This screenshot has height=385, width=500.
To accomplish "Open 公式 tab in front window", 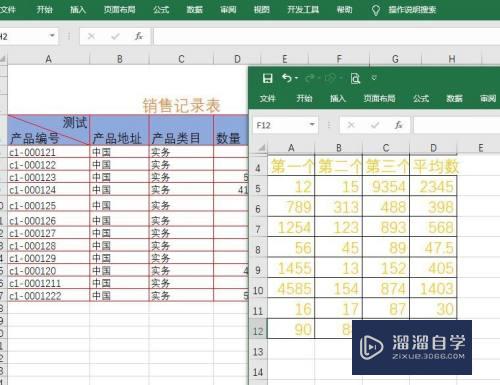I will (421, 98).
